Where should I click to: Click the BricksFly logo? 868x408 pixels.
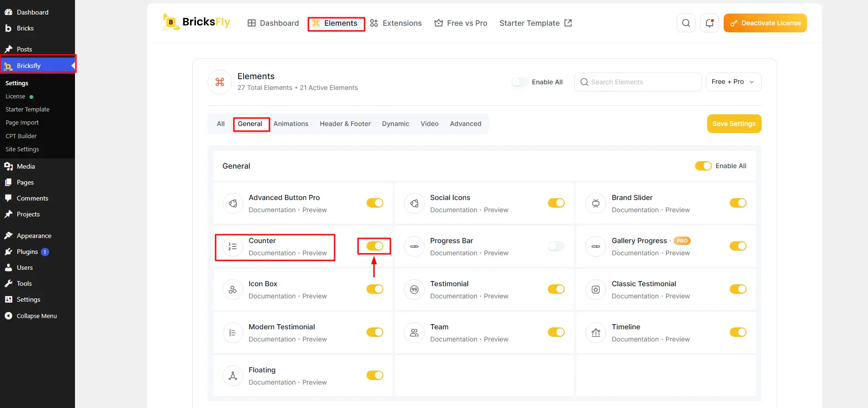pyautogui.click(x=196, y=22)
